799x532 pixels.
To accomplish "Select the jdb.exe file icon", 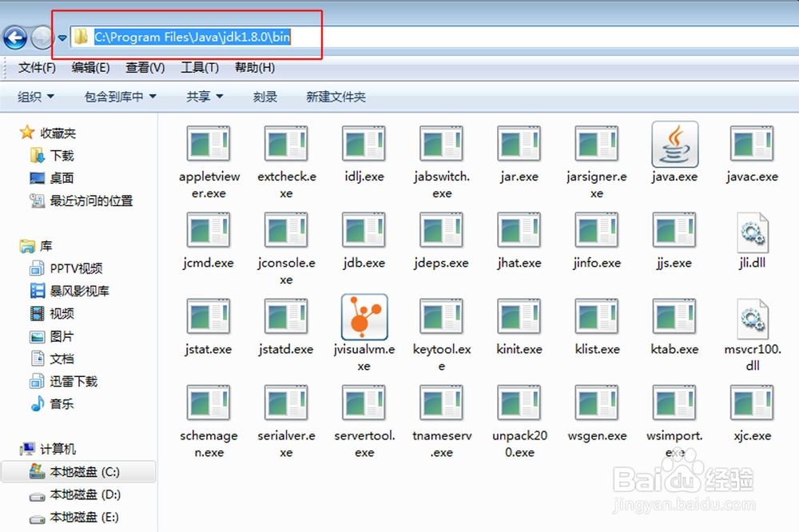I will [x=364, y=229].
